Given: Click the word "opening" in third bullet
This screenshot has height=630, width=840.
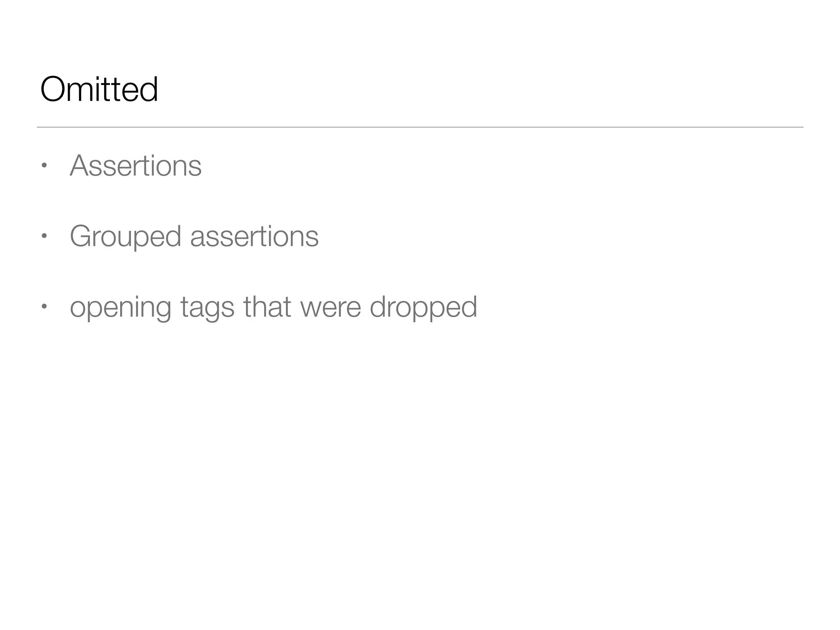Looking at the screenshot, I should [x=121, y=307].
